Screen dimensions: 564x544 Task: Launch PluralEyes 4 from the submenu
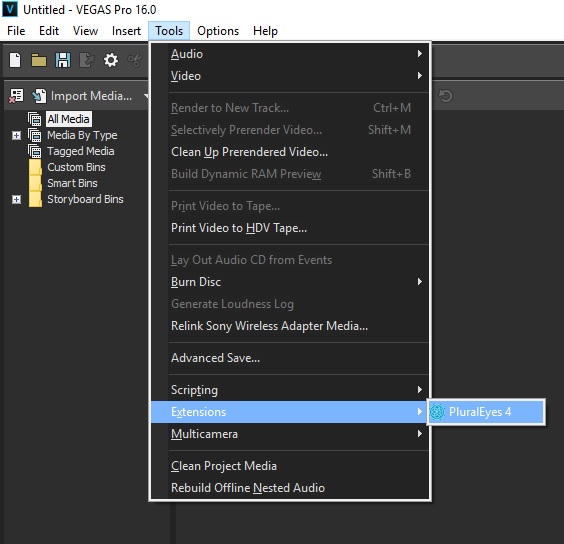click(486, 412)
